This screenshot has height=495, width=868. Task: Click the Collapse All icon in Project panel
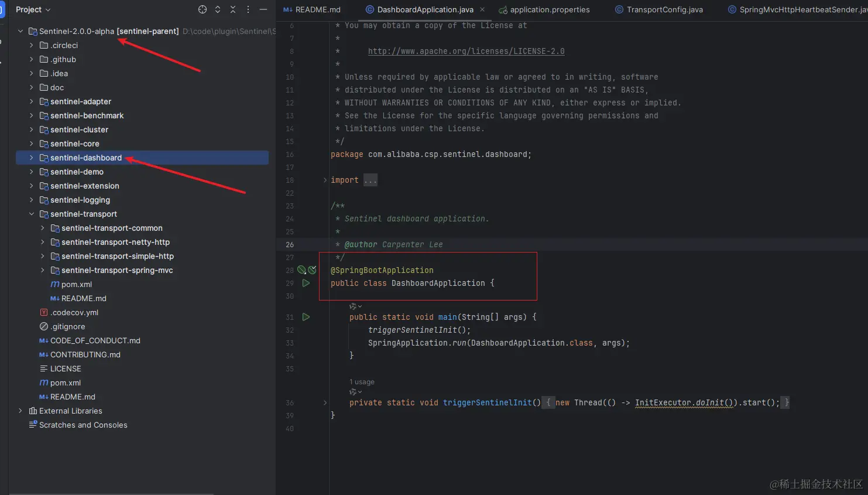click(x=233, y=9)
